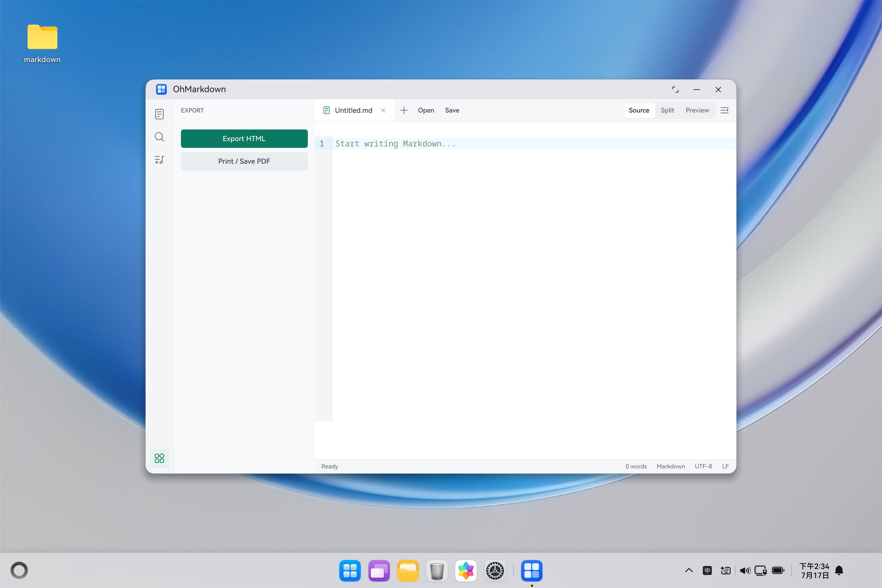Close the OhMarkdown window
The height and width of the screenshot is (588, 882).
[718, 90]
